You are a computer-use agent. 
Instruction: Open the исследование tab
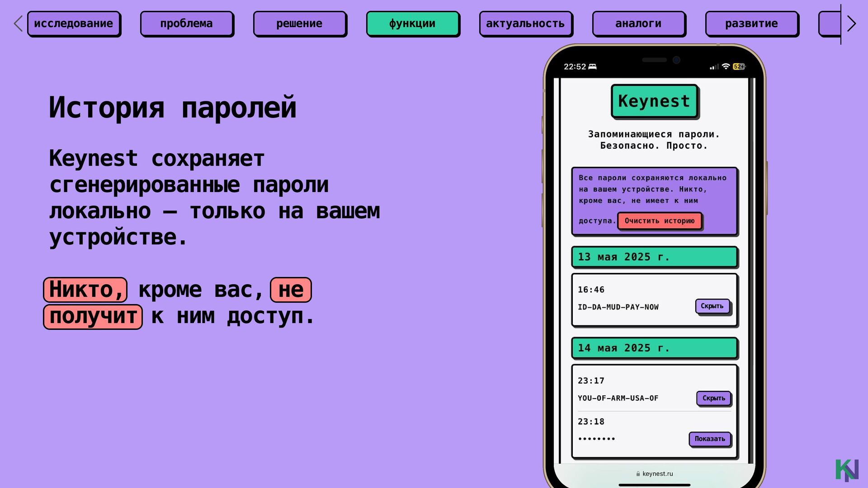click(x=74, y=23)
